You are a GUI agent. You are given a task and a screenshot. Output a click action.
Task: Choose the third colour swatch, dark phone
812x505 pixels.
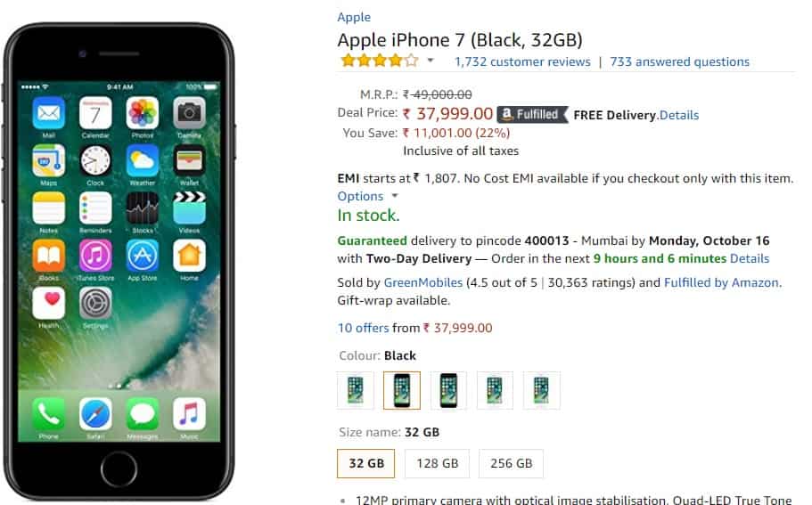(448, 390)
